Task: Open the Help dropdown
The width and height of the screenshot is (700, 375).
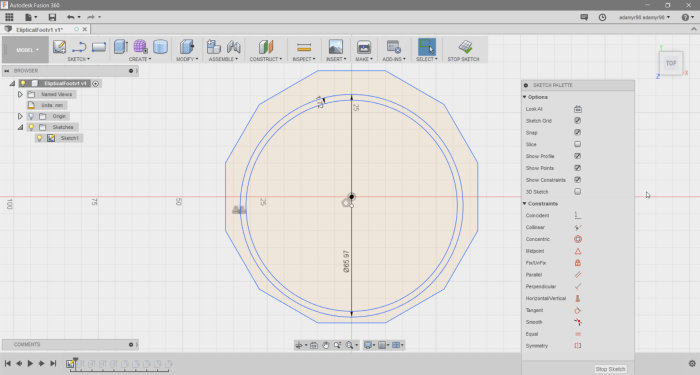Action: click(x=688, y=17)
